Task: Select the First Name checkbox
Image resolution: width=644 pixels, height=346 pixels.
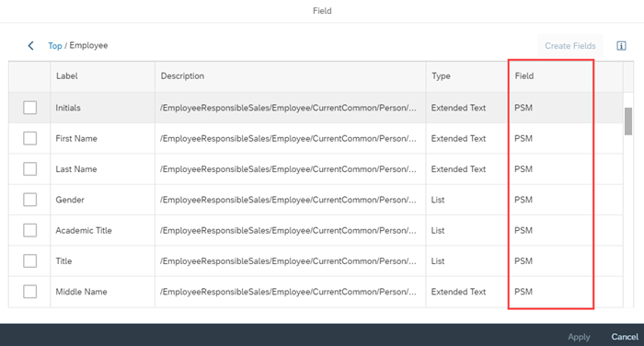Action: point(30,138)
